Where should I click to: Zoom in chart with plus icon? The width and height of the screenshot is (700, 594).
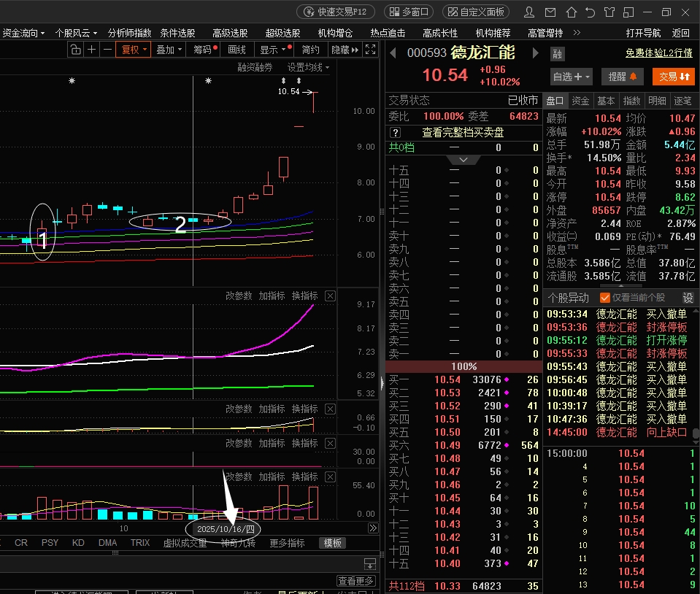(91, 50)
